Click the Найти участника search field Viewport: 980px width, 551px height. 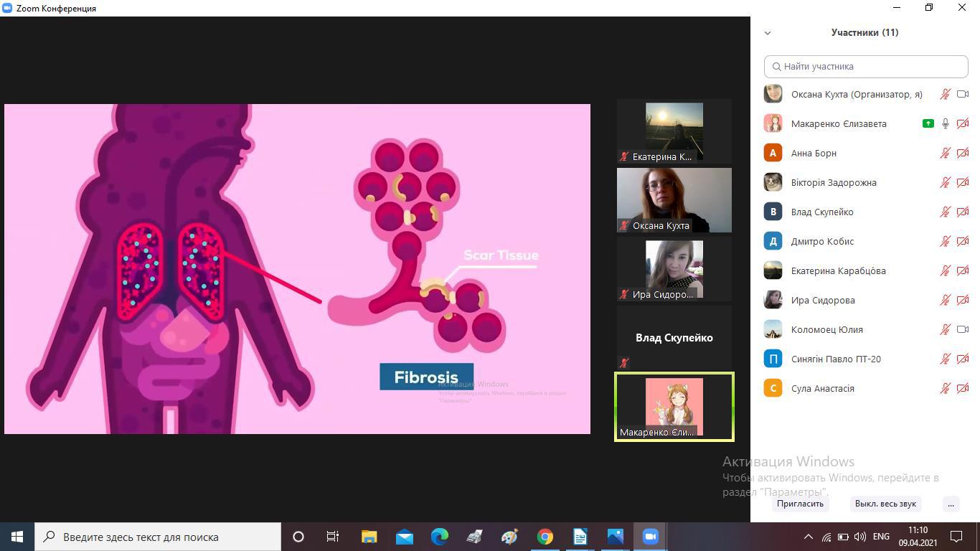click(866, 66)
